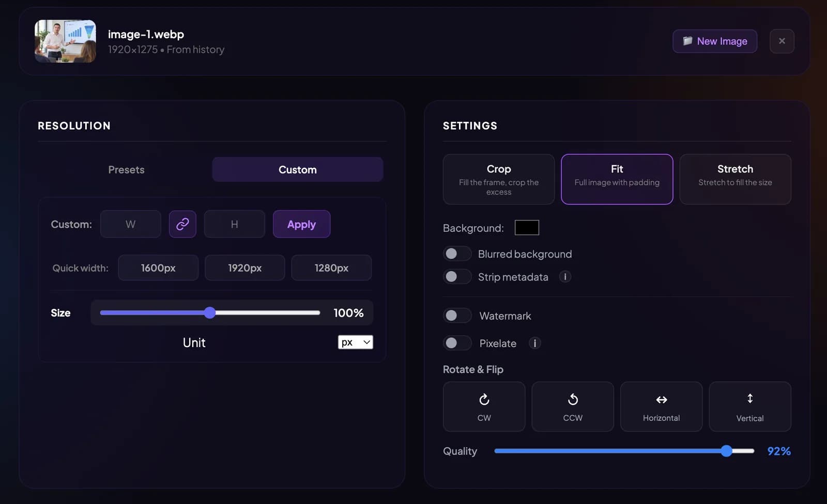The height and width of the screenshot is (504, 827).
Task: Click the 100% size value
Action: (348, 313)
